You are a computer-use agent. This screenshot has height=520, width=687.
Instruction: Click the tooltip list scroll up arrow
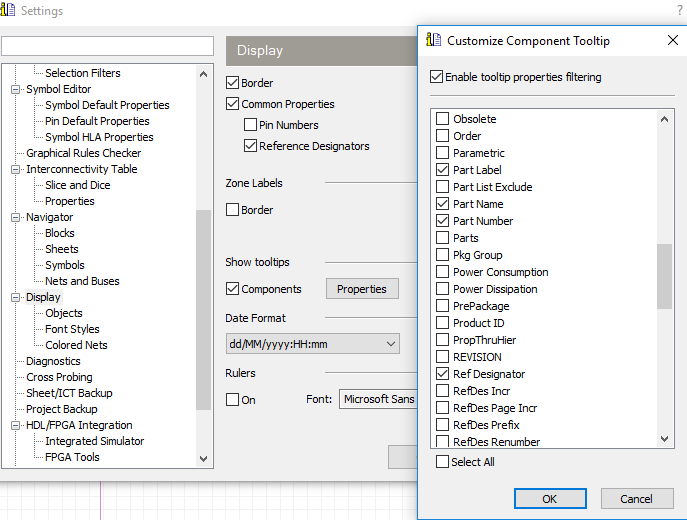[x=664, y=119]
